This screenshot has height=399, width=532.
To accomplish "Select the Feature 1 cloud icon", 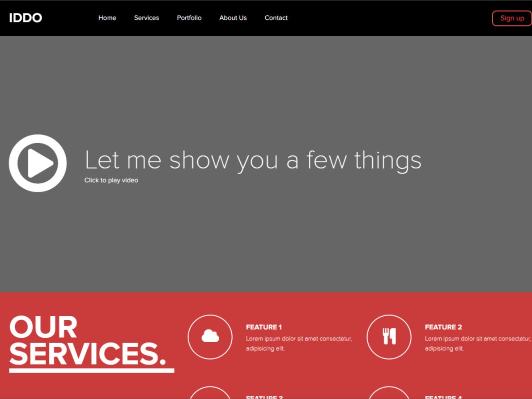I will pos(210,337).
